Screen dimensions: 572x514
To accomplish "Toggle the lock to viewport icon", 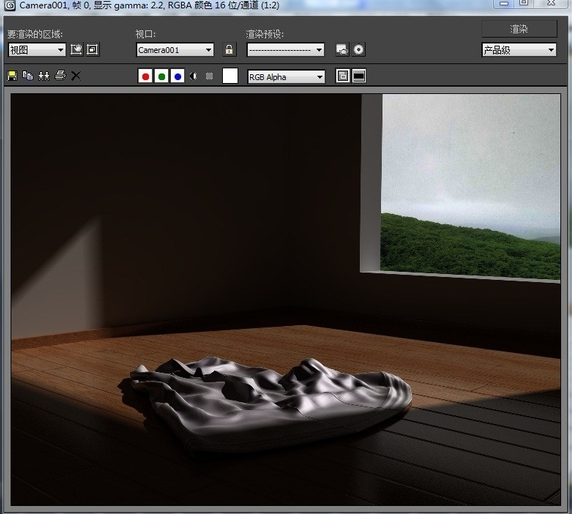I will coord(229,50).
